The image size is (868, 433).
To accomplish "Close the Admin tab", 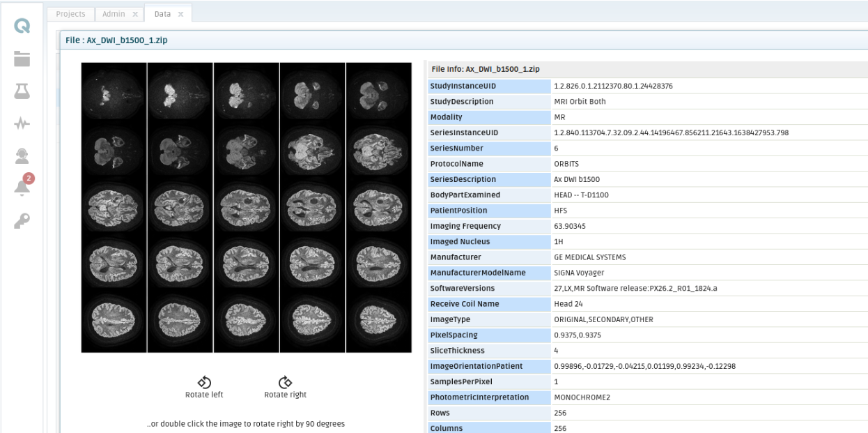I will pos(135,14).
